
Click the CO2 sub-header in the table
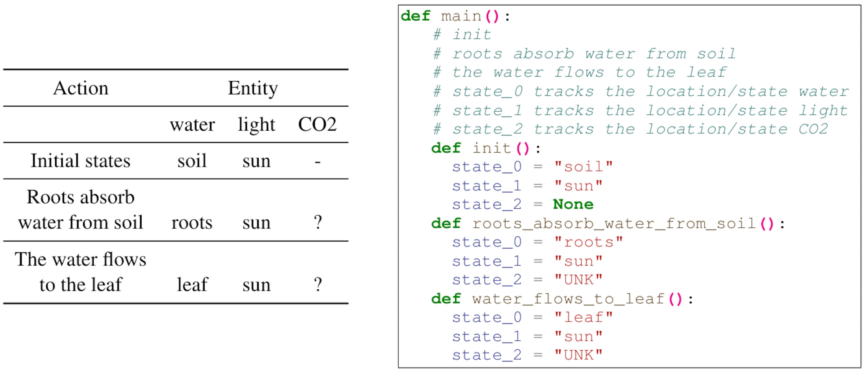(x=317, y=125)
